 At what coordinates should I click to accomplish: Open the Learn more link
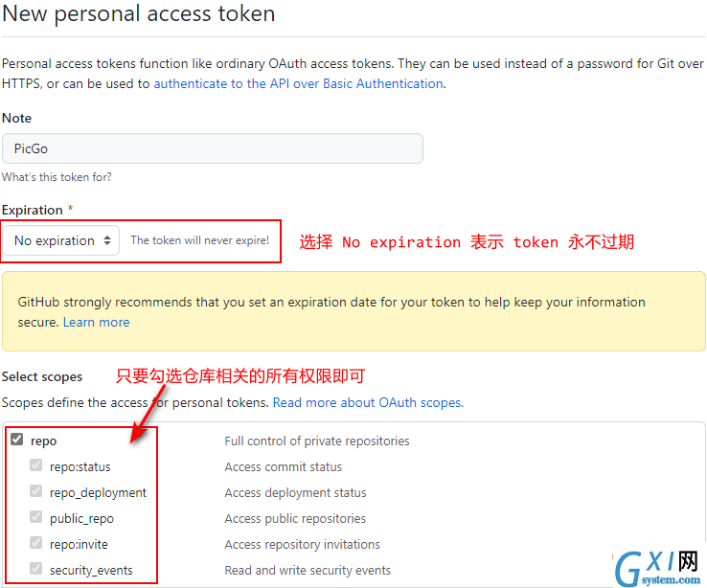pos(97,322)
